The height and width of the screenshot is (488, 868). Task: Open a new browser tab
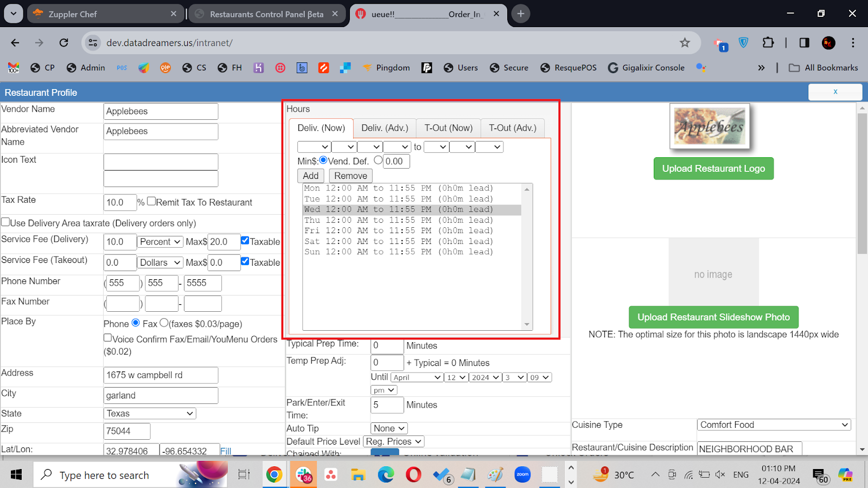[x=521, y=14]
